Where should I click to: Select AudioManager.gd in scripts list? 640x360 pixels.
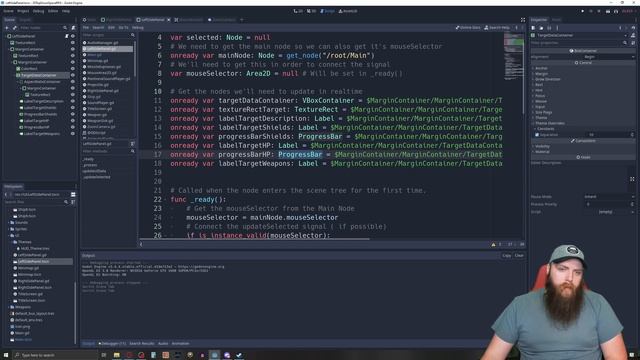tap(107, 42)
